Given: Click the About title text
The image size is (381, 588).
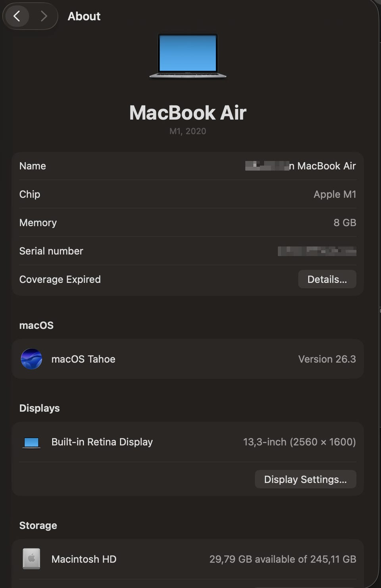Looking at the screenshot, I should [84, 16].
